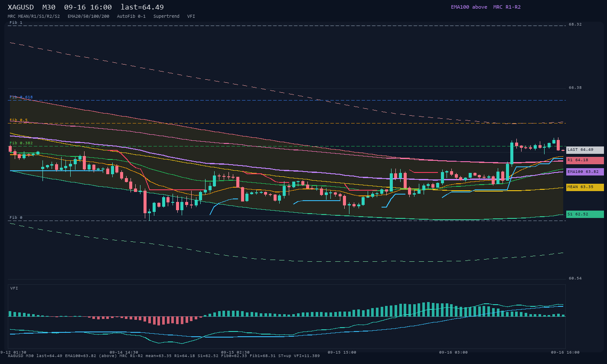Select the EMA20/50/100/200 indicator legend
Screen dimensions: 607x364
[x=88, y=16]
